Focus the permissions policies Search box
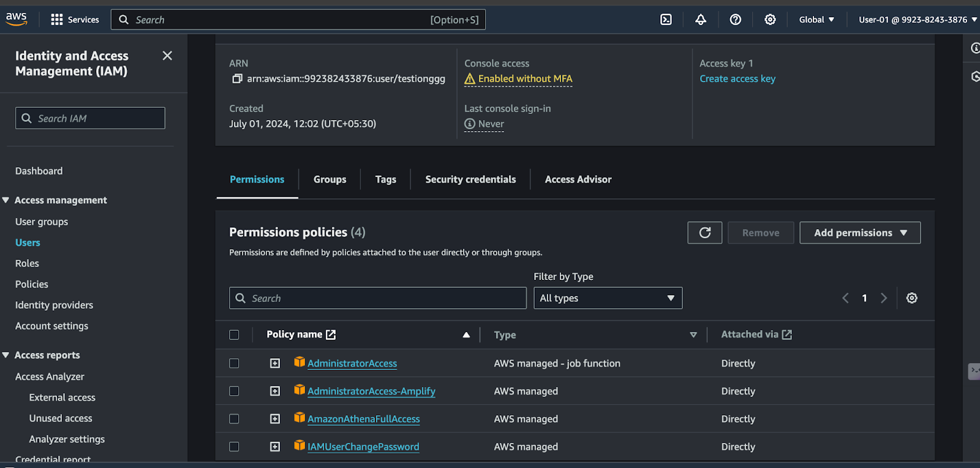The image size is (980, 468). (x=378, y=298)
